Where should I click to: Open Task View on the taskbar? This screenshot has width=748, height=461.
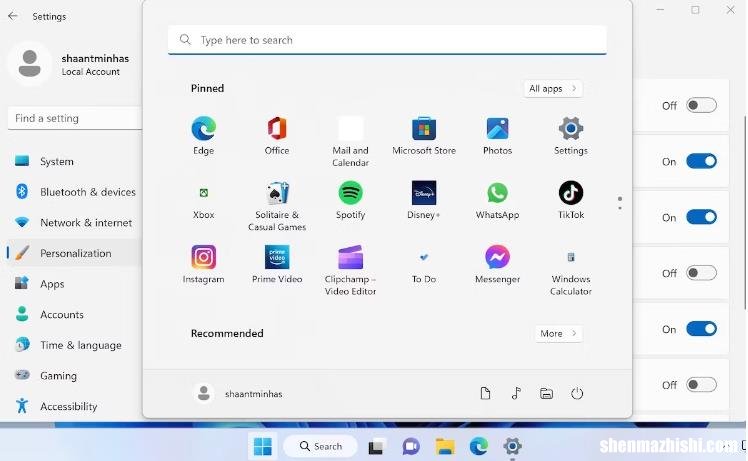[376, 446]
